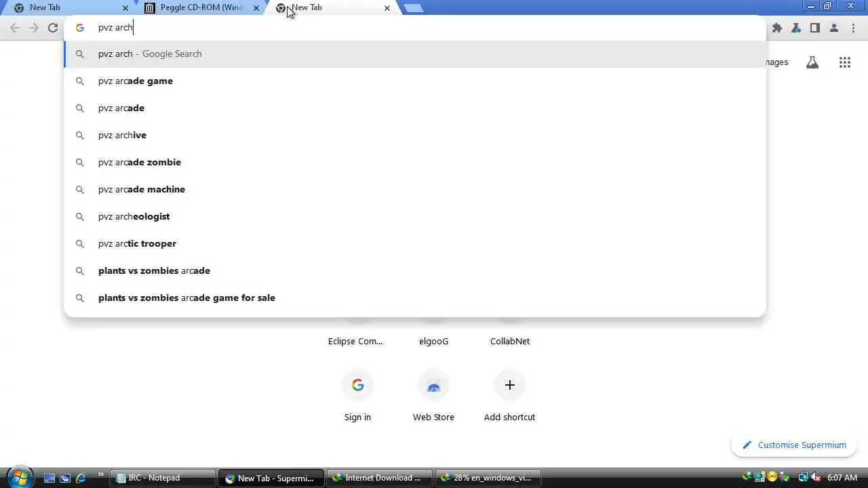This screenshot has width=868, height=488.
Task: Open the Google apps grid
Action: click(x=845, y=62)
